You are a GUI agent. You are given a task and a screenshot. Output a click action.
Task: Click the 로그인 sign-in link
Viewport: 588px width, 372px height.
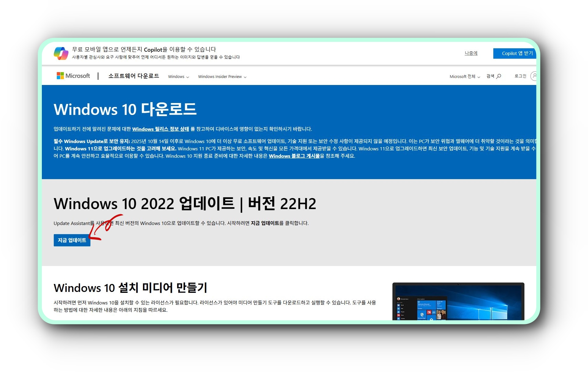coord(520,76)
